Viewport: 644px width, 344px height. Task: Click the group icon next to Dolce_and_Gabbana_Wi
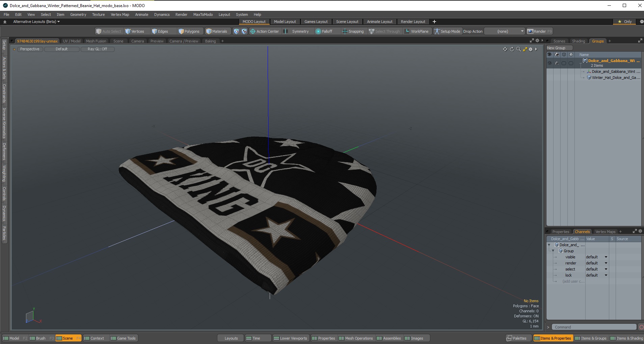[585, 61]
